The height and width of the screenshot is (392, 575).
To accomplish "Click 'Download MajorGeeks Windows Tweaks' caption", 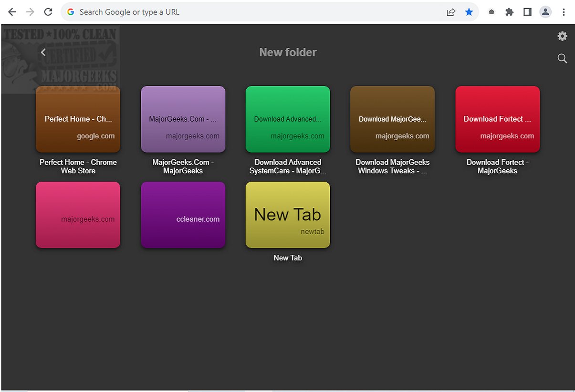I will click(393, 166).
